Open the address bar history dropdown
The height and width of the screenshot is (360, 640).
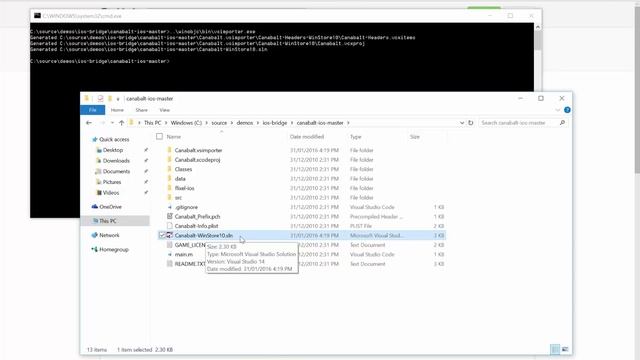pyautogui.click(x=462, y=123)
